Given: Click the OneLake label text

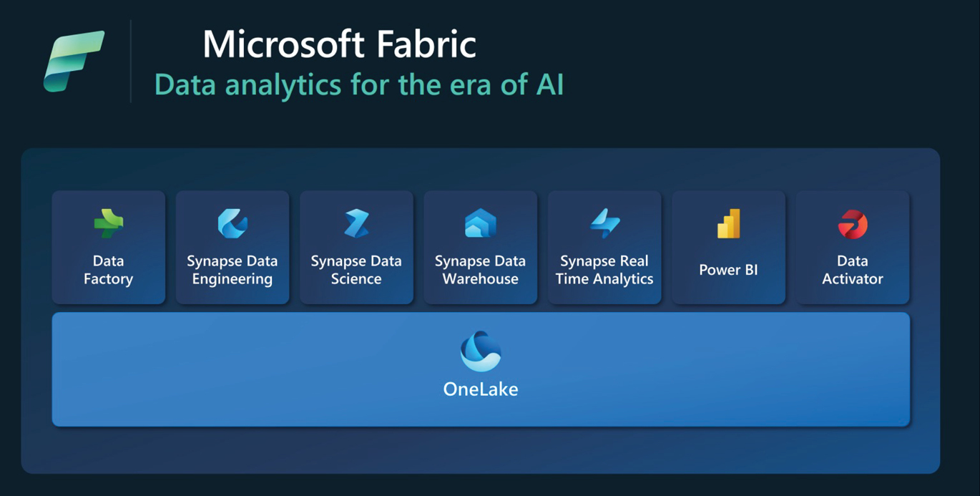Looking at the screenshot, I should coord(481,389).
